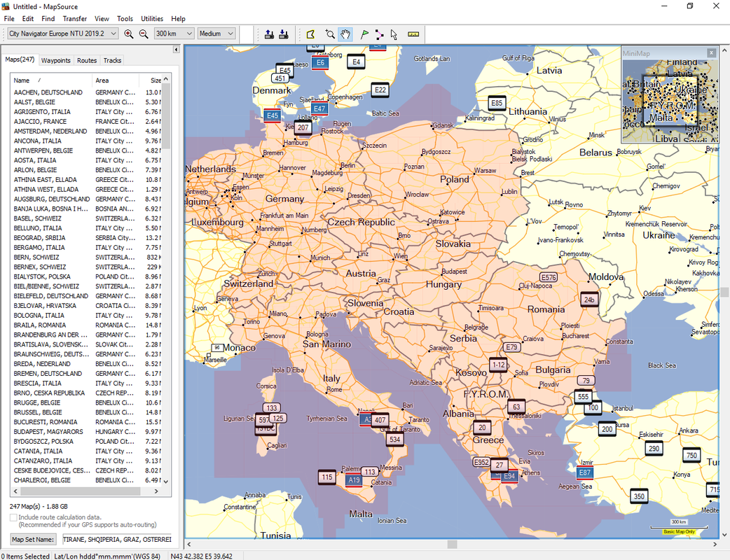Click the MapSource app icon in title bar
The height and width of the screenshot is (560, 730).
(x=6, y=6)
